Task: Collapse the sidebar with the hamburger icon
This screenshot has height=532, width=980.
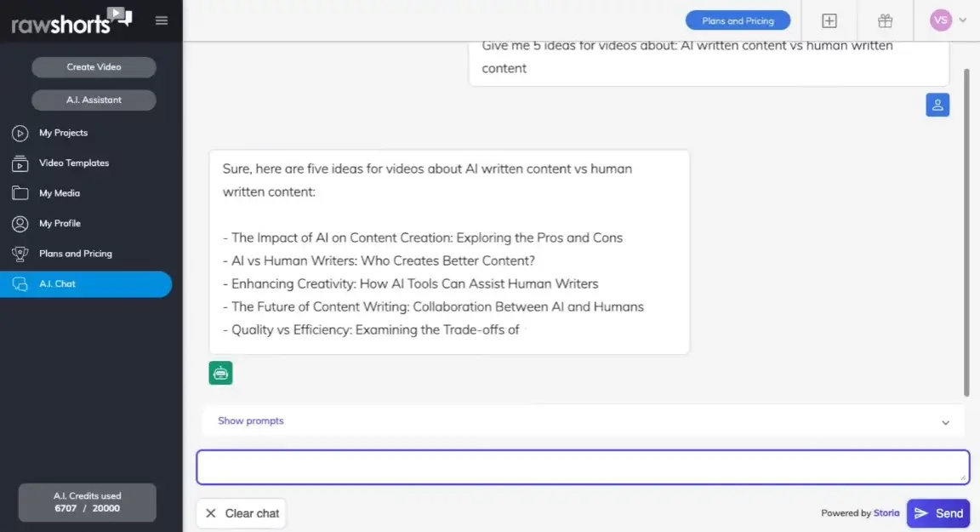Action: 162,20
